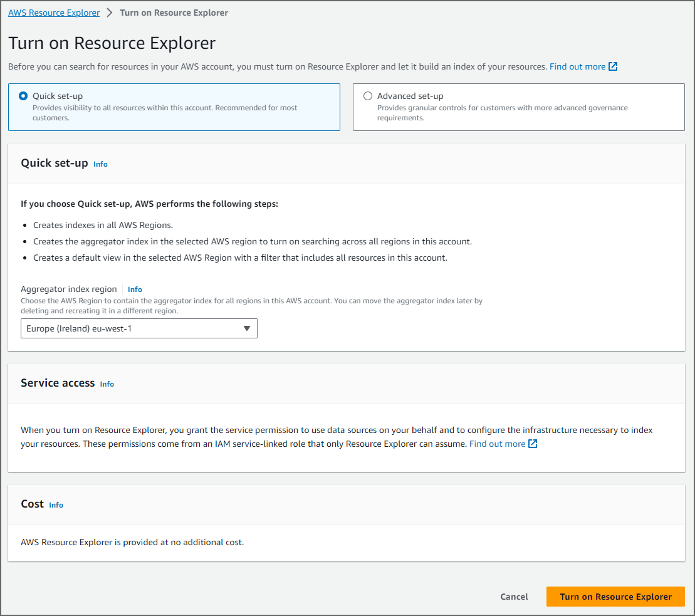Select the Quick set-up radio button
Image resolution: width=695 pixels, height=616 pixels.
pos(23,96)
